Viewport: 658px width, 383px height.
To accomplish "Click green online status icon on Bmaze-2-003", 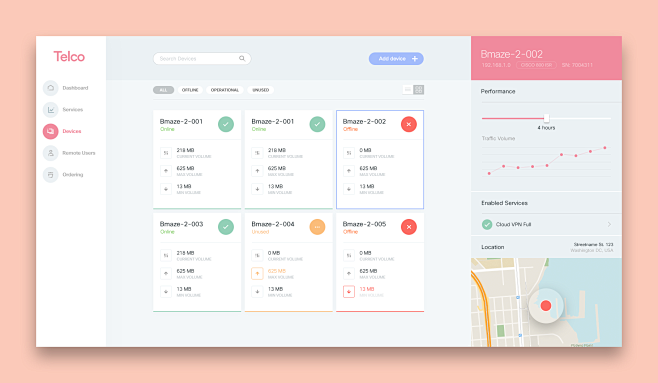I will [226, 227].
